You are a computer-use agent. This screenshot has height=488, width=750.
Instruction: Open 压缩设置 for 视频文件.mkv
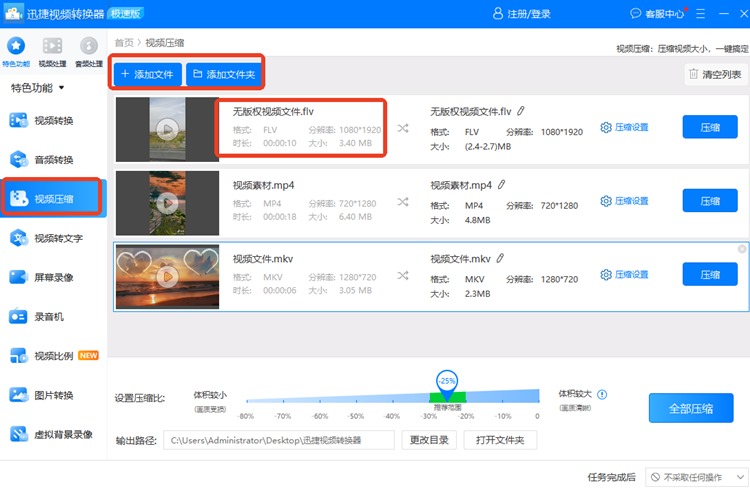point(624,275)
